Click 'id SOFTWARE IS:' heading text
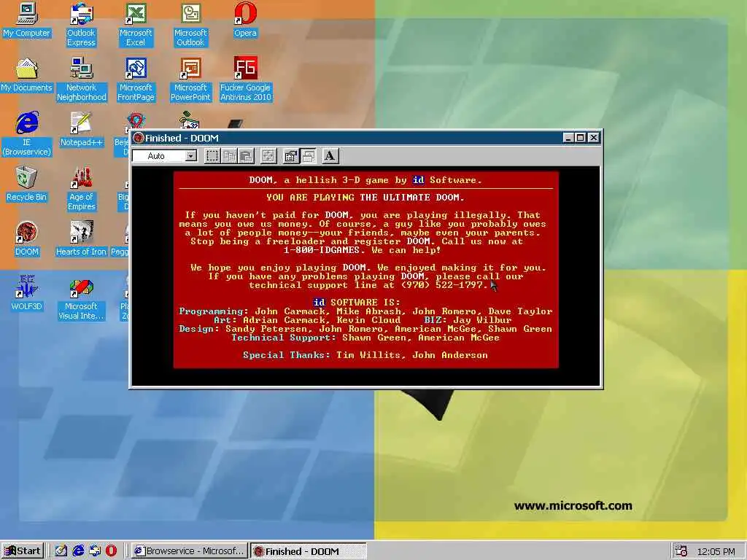 [x=357, y=303]
